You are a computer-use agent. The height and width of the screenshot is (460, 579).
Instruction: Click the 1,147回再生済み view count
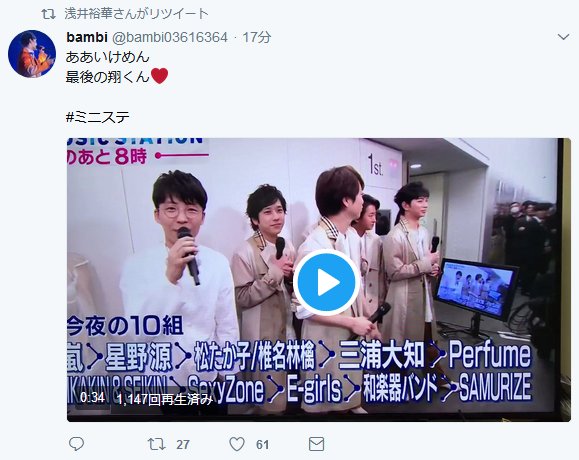point(165,399)
